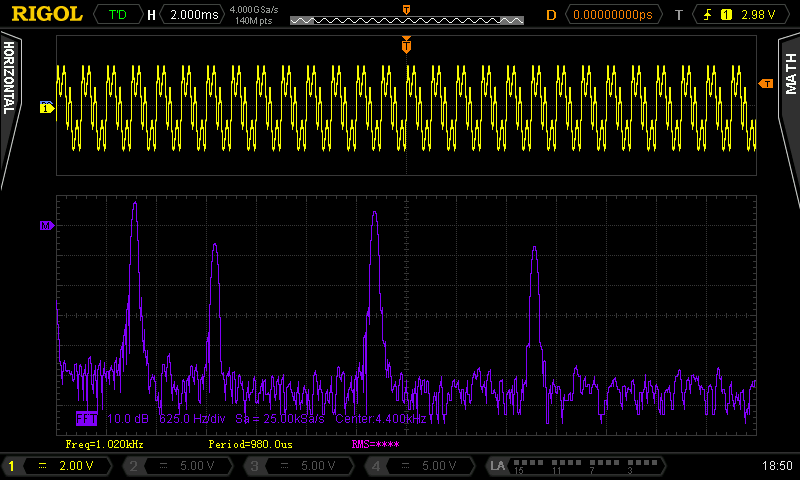This screenshot has height=480, width=800.
Task: Click the RMS=**** measurement
Action: [x=376, y=444]
